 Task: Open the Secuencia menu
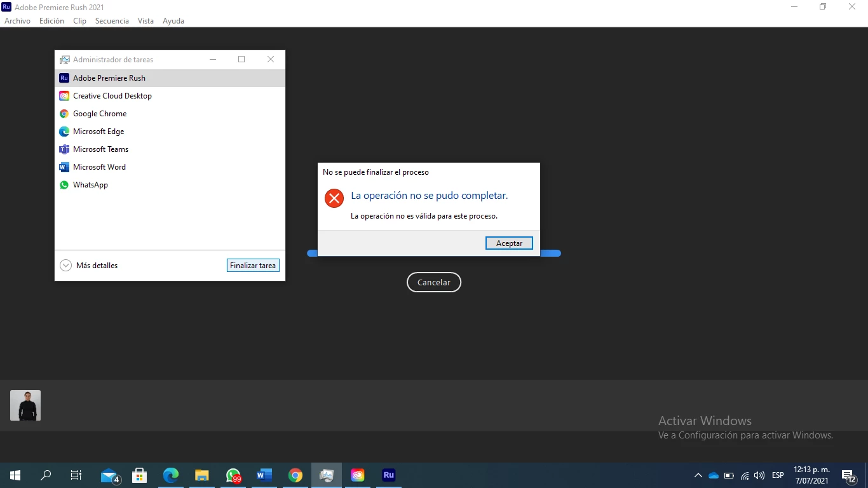pyautogui.click(x=112, y=21)
